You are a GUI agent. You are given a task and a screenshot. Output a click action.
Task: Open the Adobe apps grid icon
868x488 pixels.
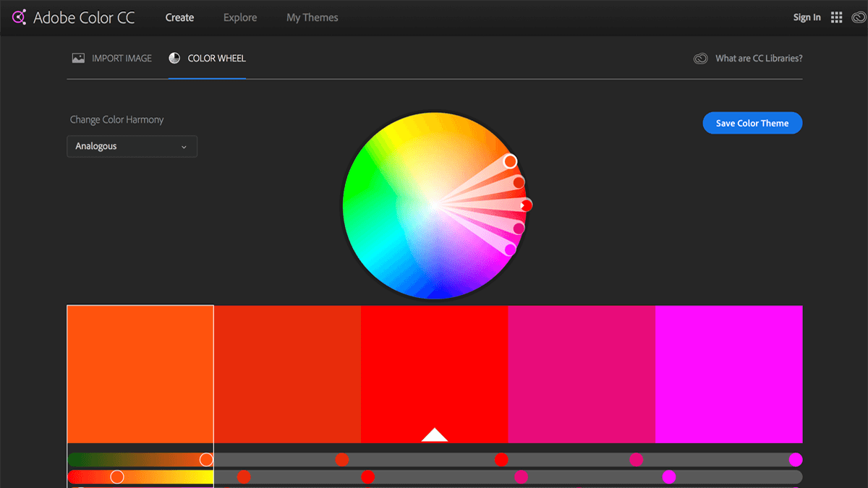(837, 17)
